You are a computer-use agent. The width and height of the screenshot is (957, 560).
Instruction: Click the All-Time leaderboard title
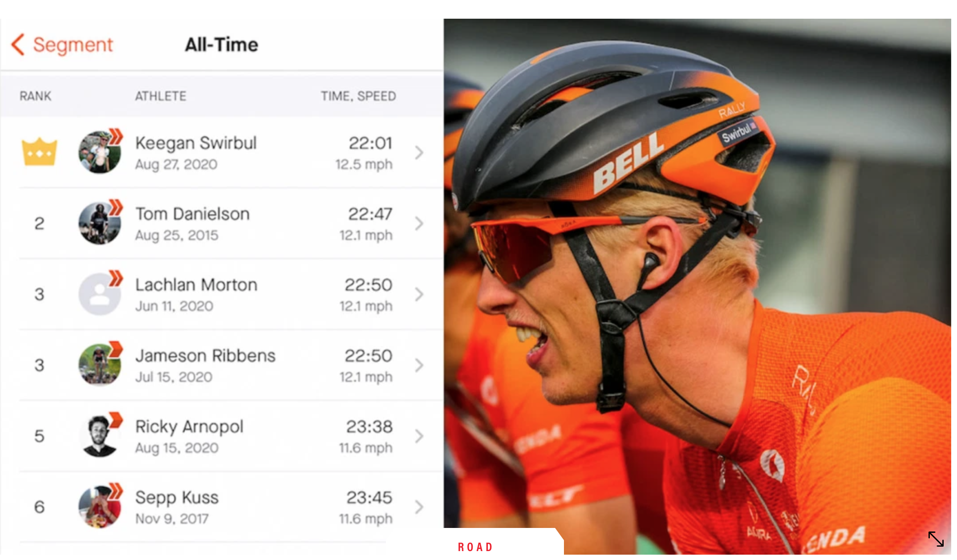tap(222, 45)
